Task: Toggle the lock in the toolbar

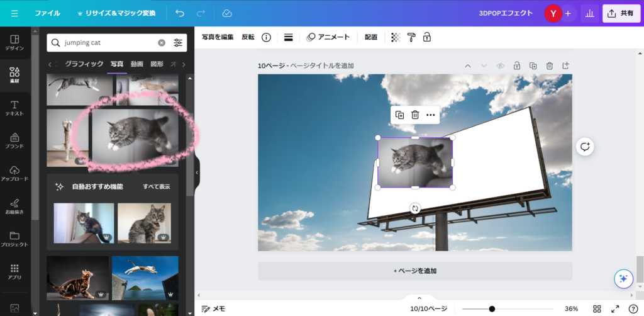Action: point(427,37)
